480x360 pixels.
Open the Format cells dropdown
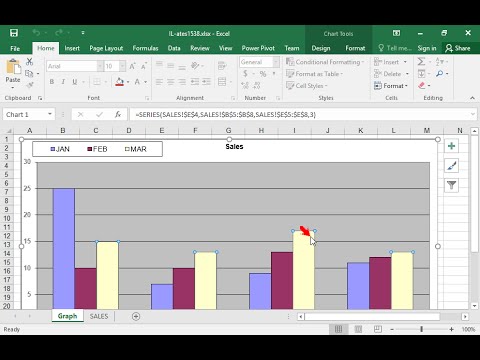click(391, 86)
